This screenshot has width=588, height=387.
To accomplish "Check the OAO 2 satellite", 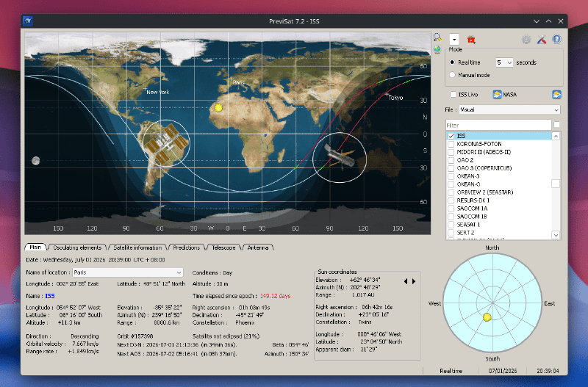I will tap(451, 160).
